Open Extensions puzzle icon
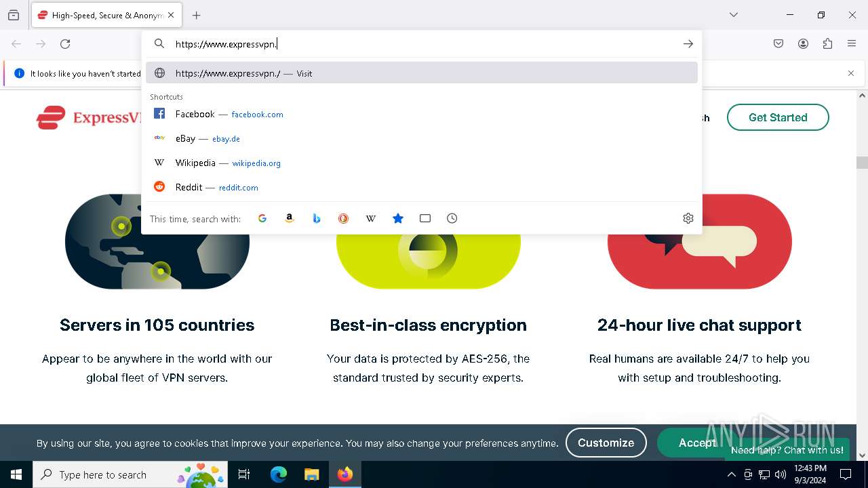 tap(827, 44)
